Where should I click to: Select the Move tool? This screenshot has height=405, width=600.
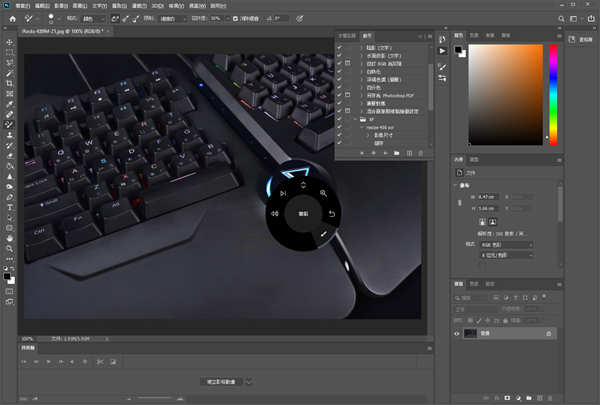[10, 42]
